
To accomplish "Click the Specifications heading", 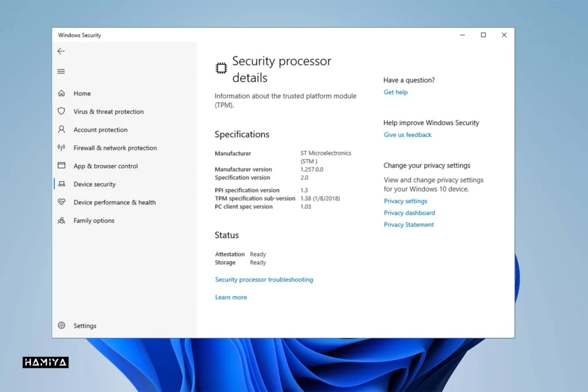I will [242, 134].
